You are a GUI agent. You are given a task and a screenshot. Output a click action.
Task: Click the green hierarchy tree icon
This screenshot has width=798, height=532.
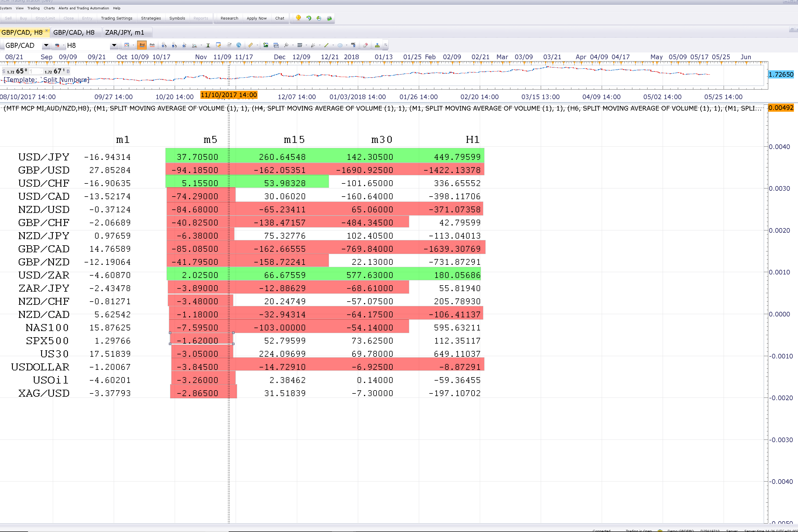tap(377, 45)
